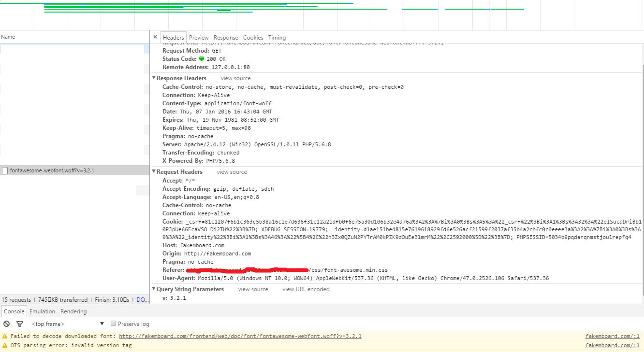Click the v: 3.2.1 query parameter
644x352 pixels.
(174, 298)
